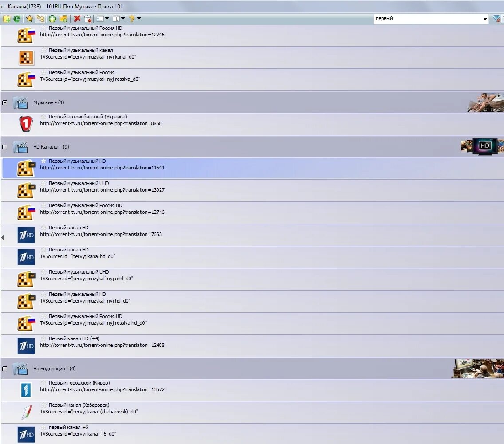Screen dimensions: 504x444
Task: Select Первый музыкальный Россия HD rossiya hd_d0 row
Action: pyautogui.click(x=252, y=323)
